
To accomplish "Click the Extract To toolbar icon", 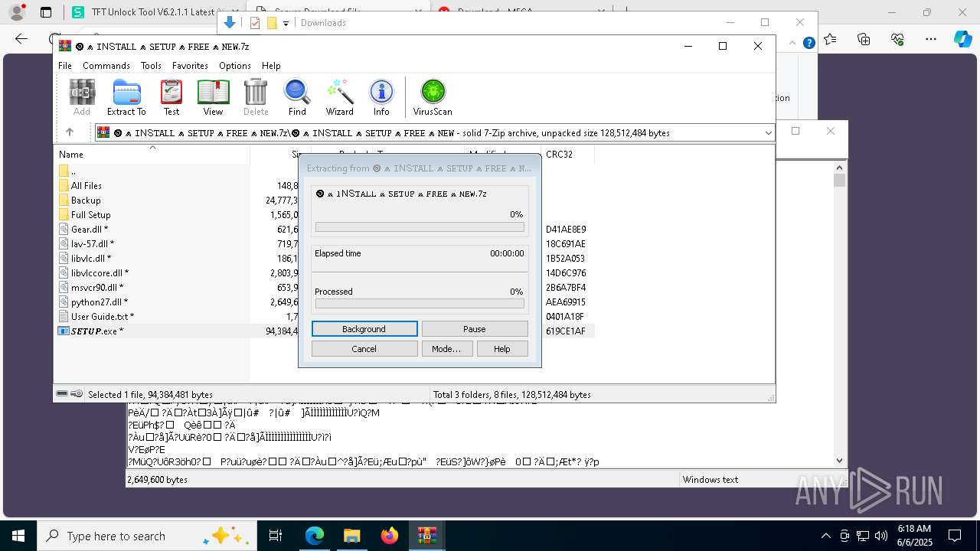I will point(126,98).
